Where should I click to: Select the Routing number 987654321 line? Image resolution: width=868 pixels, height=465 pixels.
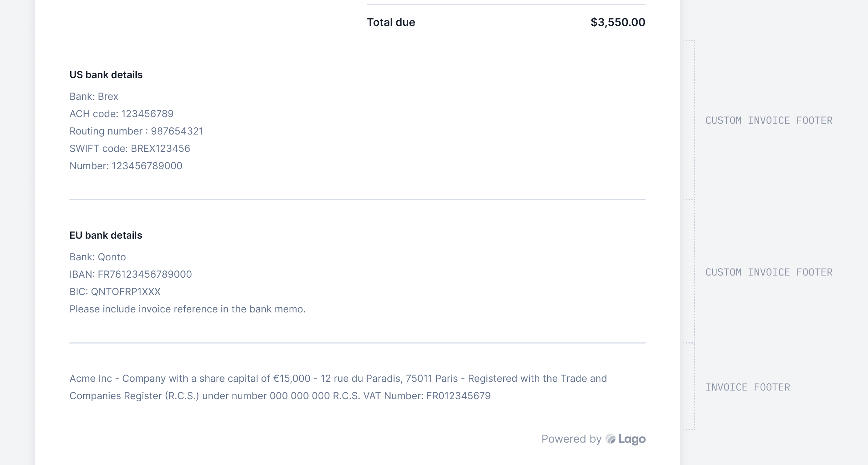136,131
